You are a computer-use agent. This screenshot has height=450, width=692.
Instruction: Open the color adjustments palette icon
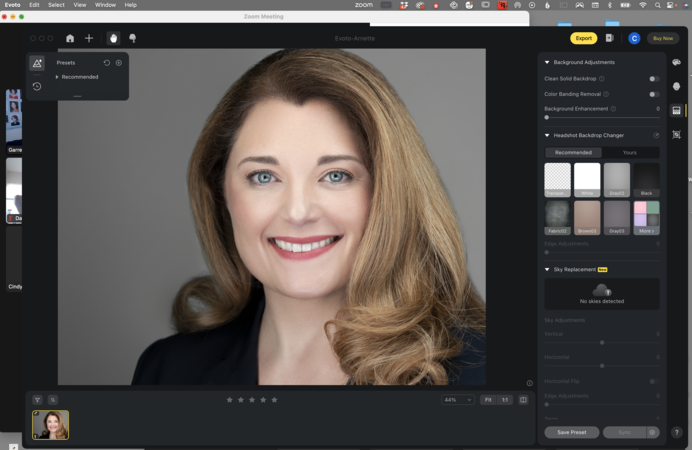coord(677,62)
